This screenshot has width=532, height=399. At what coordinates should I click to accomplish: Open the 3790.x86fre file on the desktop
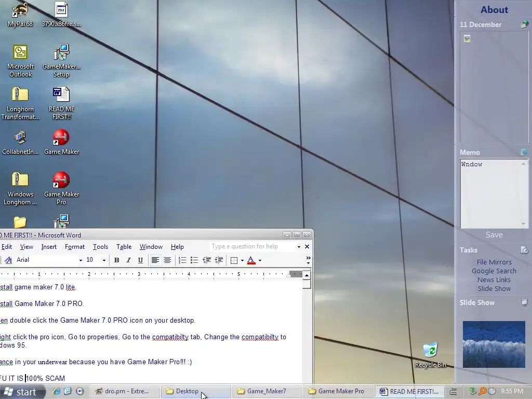coord(61,15)
